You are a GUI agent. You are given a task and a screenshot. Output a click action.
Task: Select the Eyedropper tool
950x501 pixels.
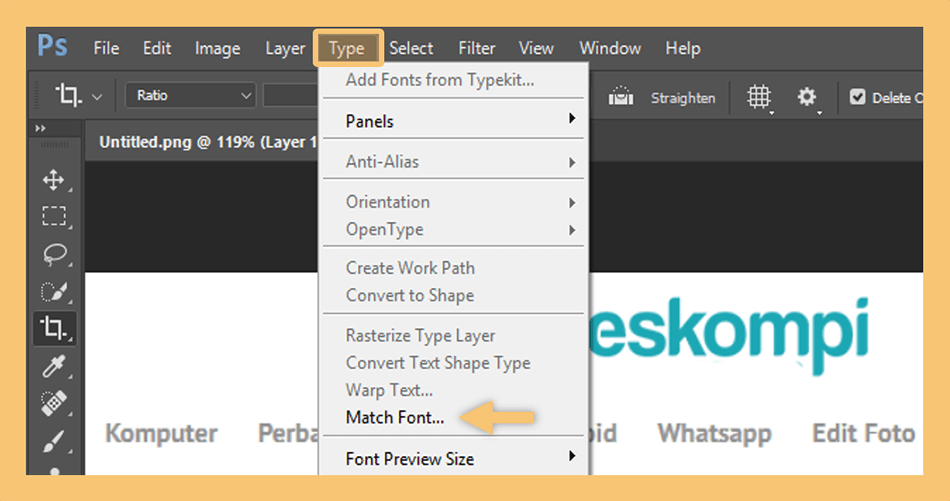[x=54, y=366]
